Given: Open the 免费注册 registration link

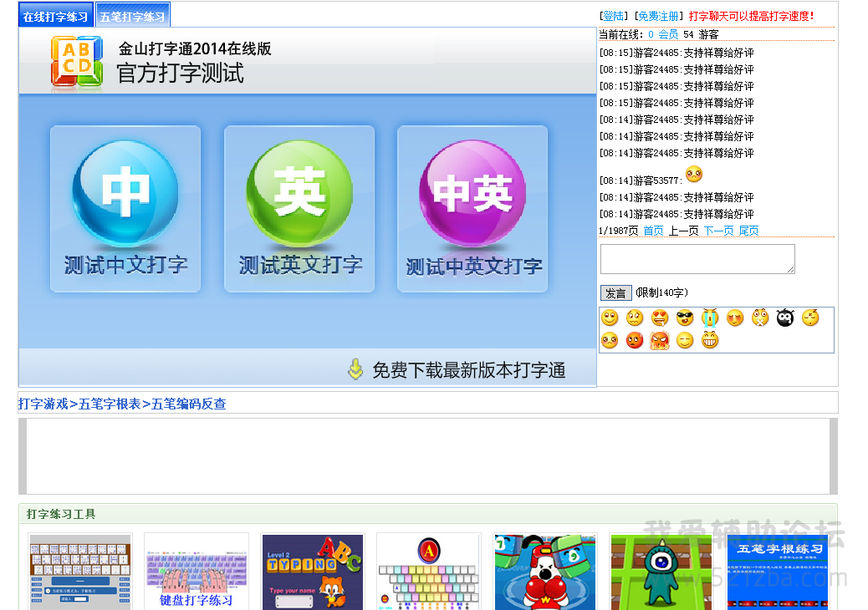Looking at the screenshot, I should point(658,16).
